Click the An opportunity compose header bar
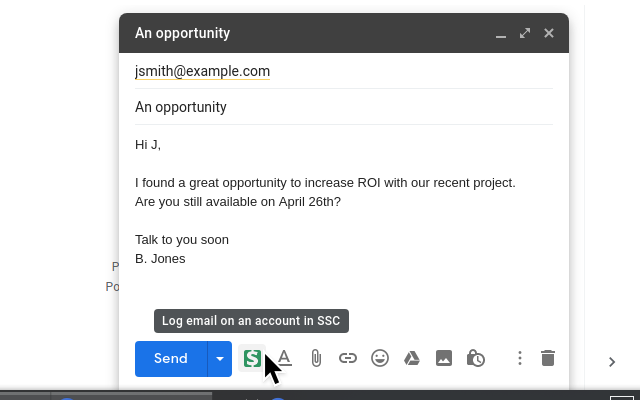Viewport: 640px width, 400px height. (x=310, y=33)
